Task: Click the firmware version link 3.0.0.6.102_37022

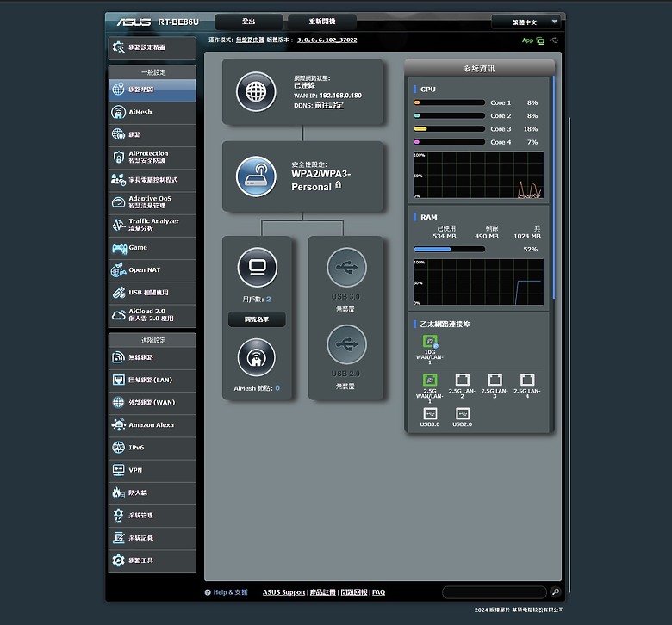Action: coord(327,40)
